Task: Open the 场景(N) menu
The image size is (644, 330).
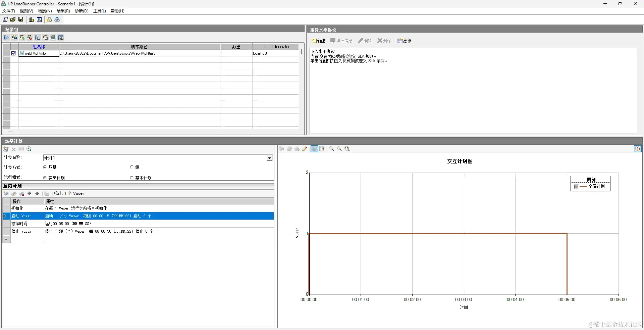Action: point(45,11)
